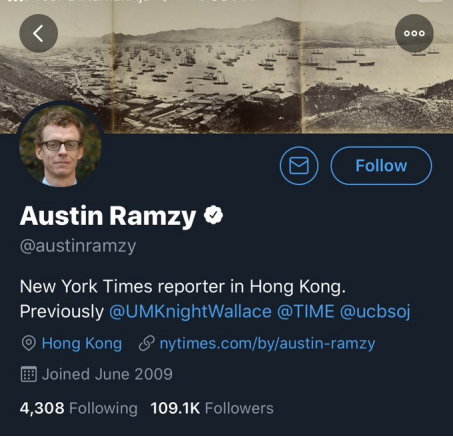Screen dimensions: 453x437
Task: Tap the verified badge next to name
Action: pyautogui.click(x=213, y=215)
